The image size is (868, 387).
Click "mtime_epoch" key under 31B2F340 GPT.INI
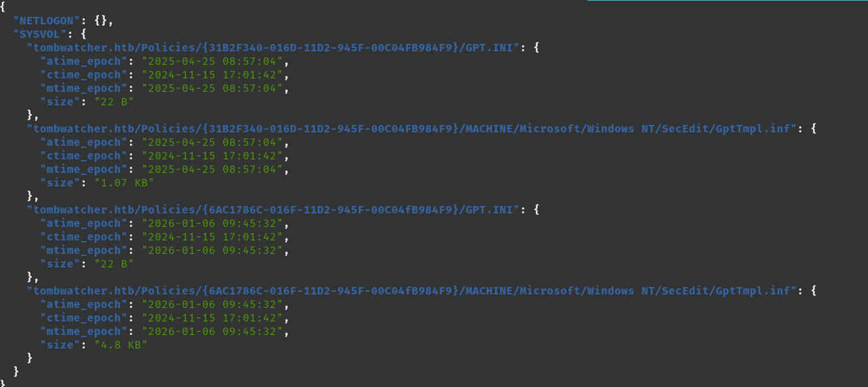(83, 88)
